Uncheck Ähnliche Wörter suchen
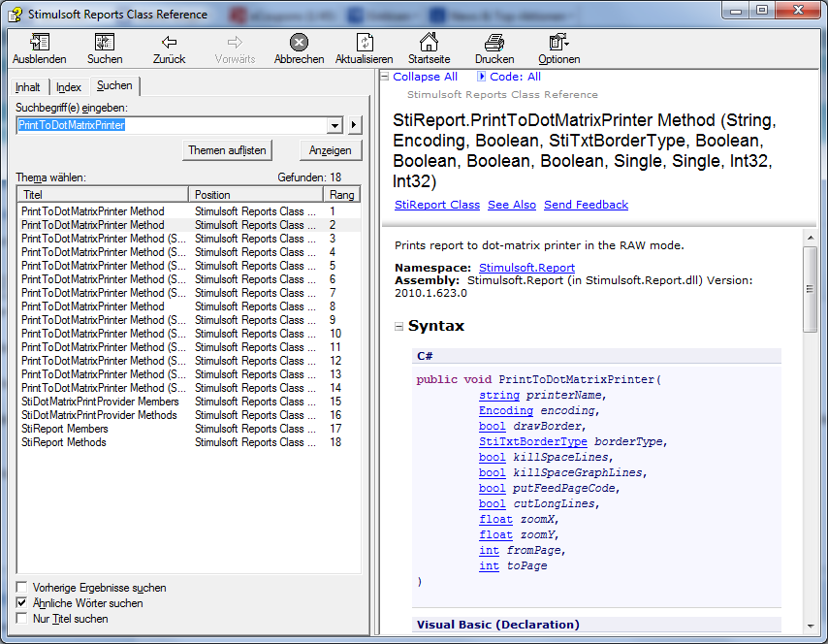 click(x=21, y=603)
